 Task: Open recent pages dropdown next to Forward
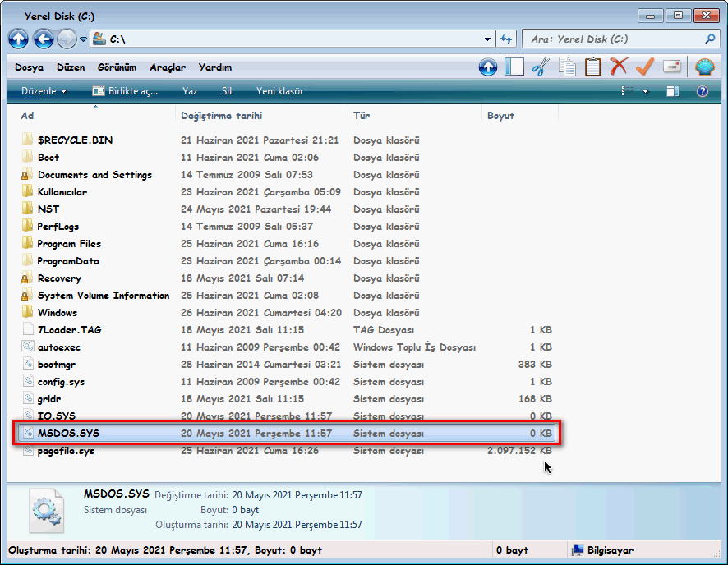click(x=83, y=39)
